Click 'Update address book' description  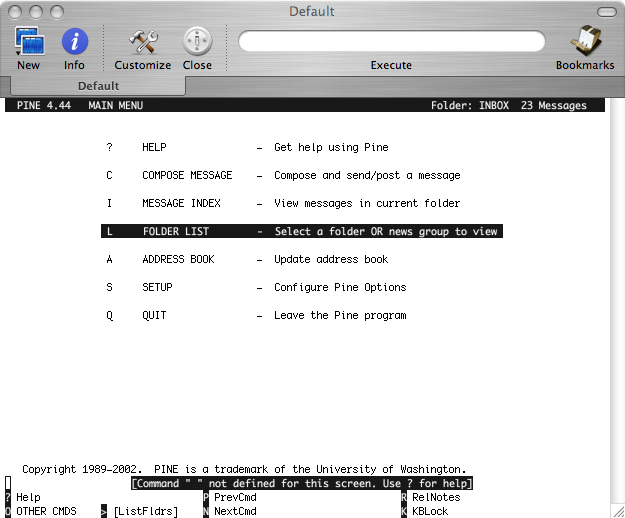coord(331,259)
